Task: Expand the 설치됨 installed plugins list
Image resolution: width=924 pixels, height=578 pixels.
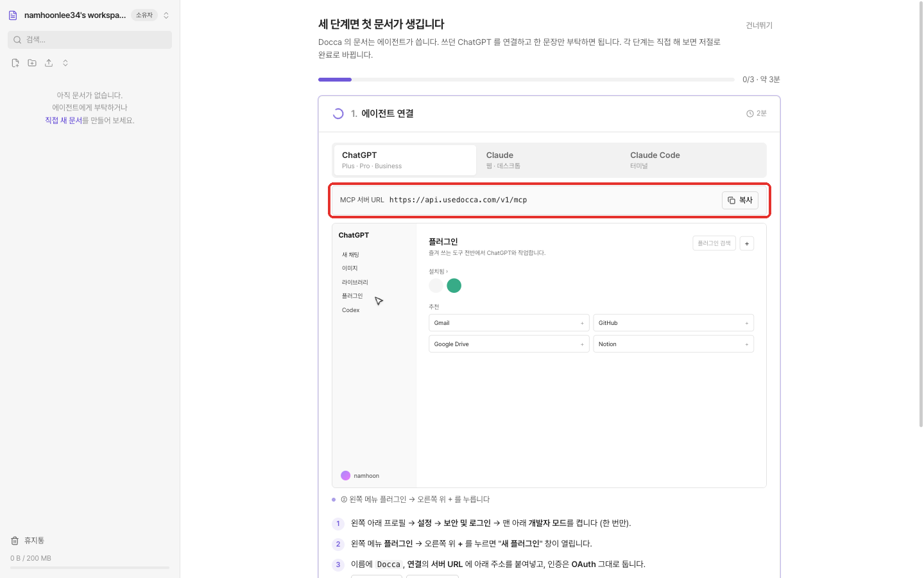Action: 438,272
